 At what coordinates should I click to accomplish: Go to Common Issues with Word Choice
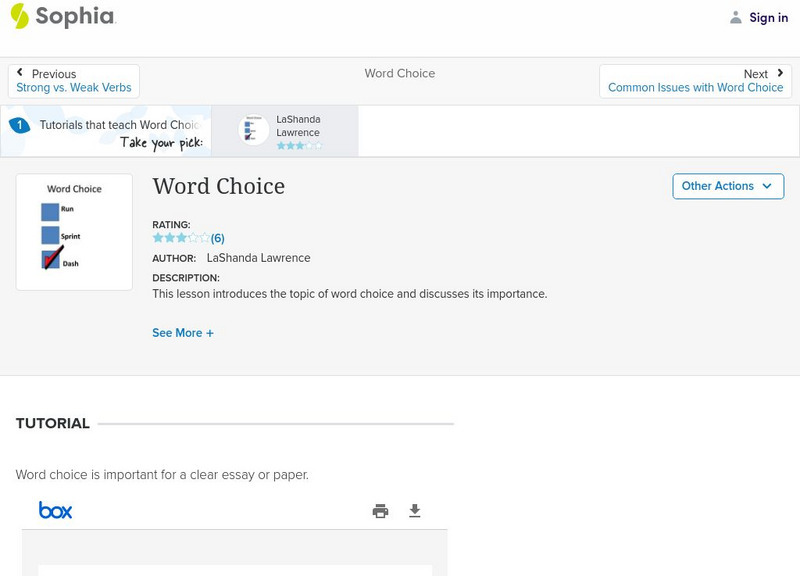click(695, 88)
